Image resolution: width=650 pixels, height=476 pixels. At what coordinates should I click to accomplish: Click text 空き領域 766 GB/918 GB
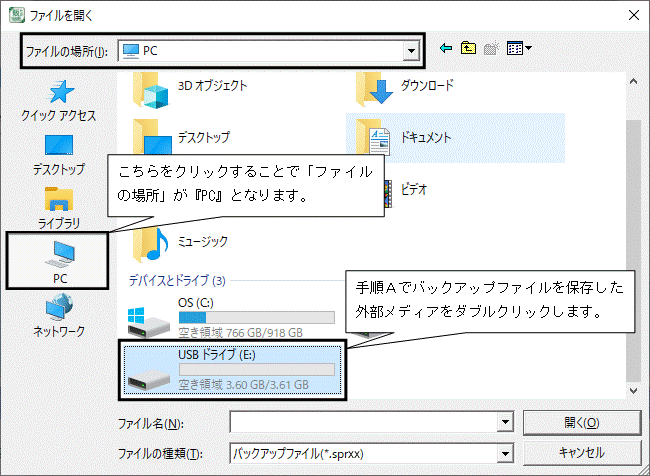tap(240, 333)
